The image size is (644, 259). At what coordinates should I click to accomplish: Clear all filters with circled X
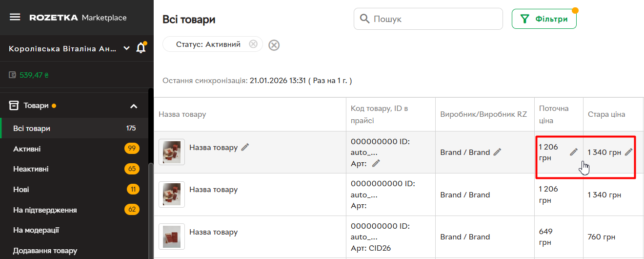click(274, 45)
